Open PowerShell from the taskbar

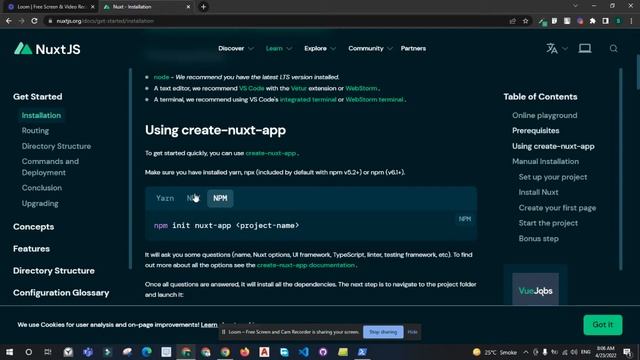(x=362, y=352)
